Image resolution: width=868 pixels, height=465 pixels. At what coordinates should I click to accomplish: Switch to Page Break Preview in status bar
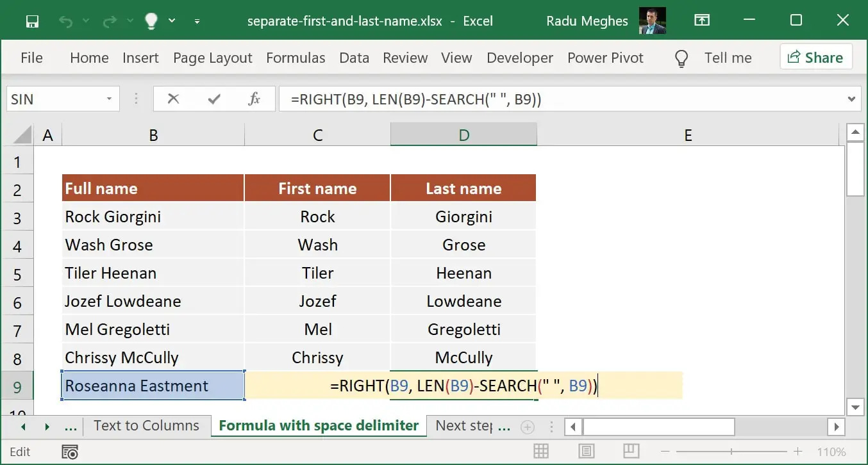tap(631, 452)
